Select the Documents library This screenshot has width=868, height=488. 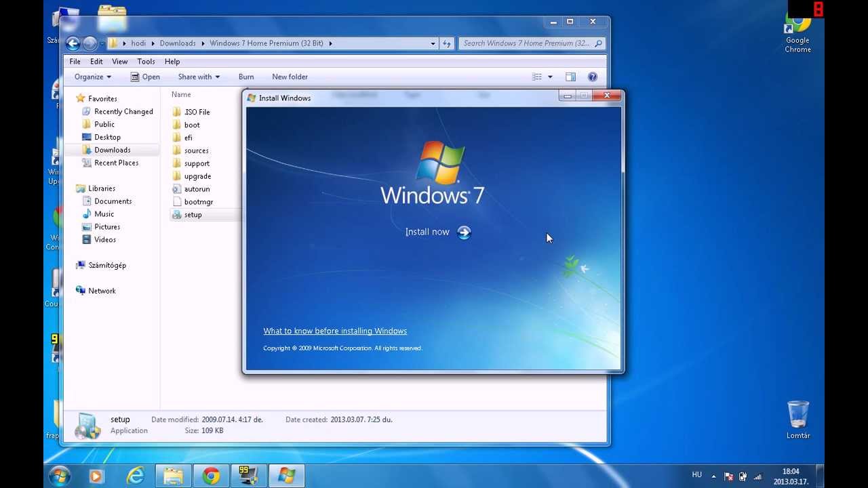click(113, 201)
